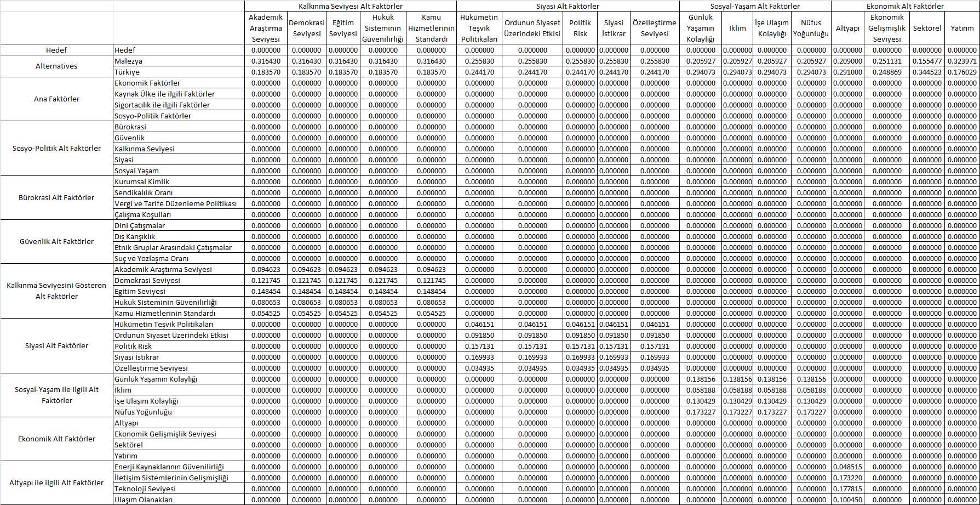Select the 'Kalkınma Seviyesi Alt Faktörler' top group header
Image resolution: width=980 pixels, height=505 pixels.
coord(351,6)
